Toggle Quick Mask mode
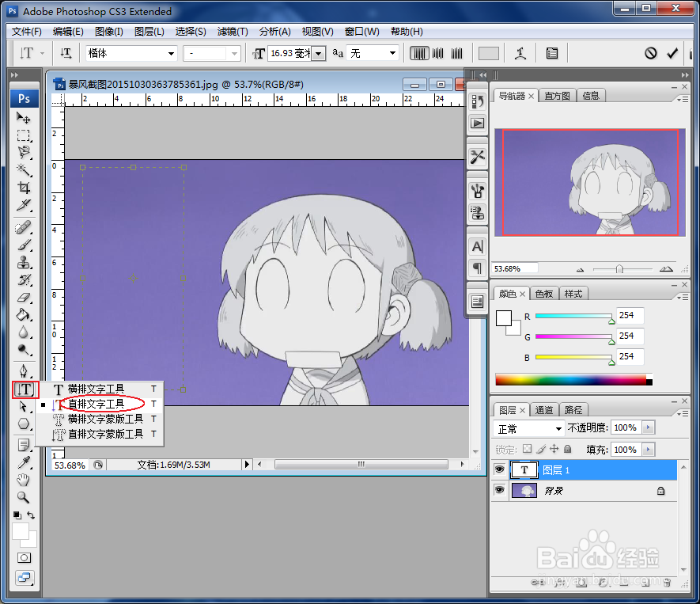The height and width of the screenshot is (604, 700). point(24,558)
